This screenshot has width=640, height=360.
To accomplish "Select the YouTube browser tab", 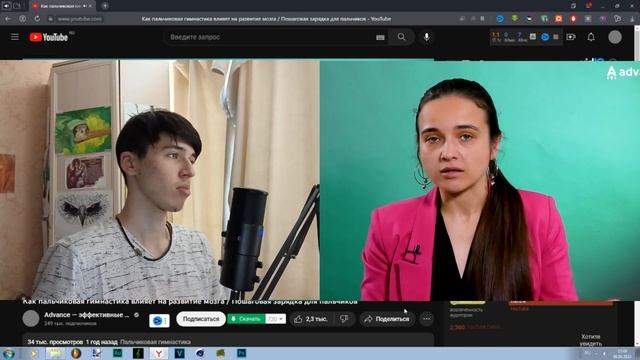I will (x=61, y=6).
